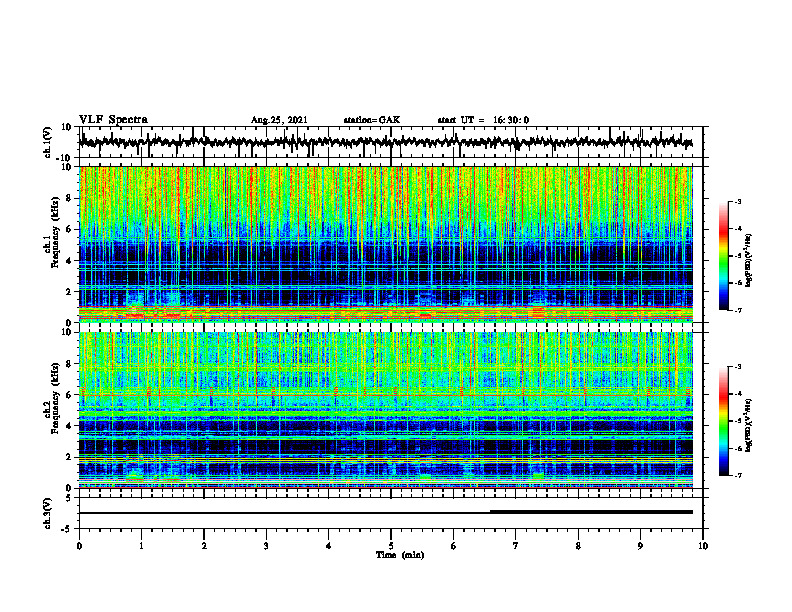Select the date text "Aug.25, 2021"
The height and width of the screenshot is (612, 792).
tap(279, 120)
